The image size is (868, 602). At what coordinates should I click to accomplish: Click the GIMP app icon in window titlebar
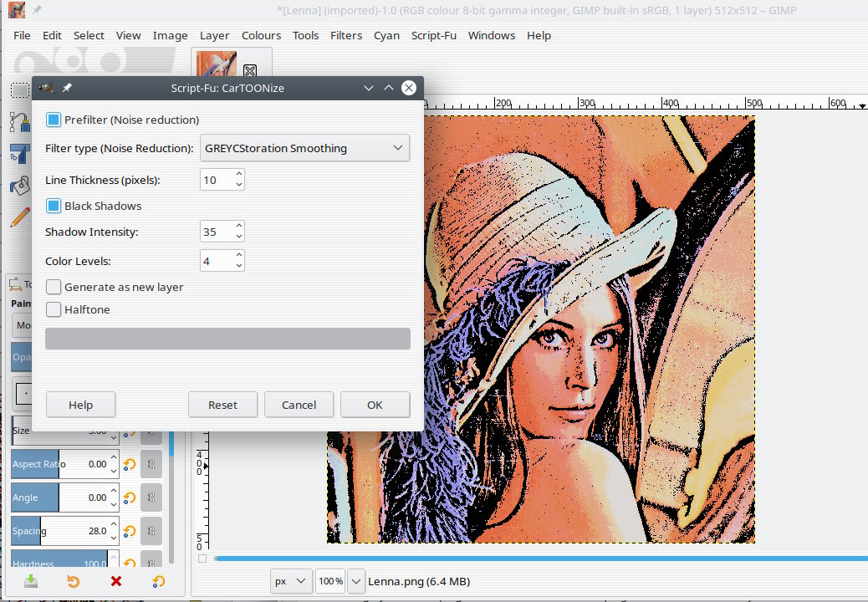17,10
